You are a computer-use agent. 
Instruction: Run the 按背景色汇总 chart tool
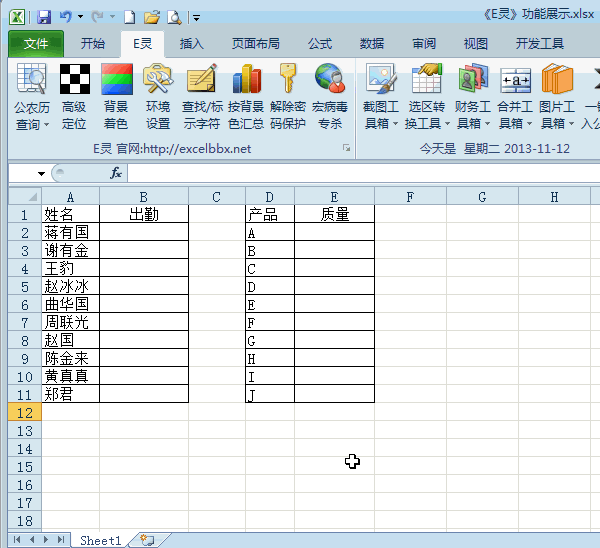(x=245, y=80)
